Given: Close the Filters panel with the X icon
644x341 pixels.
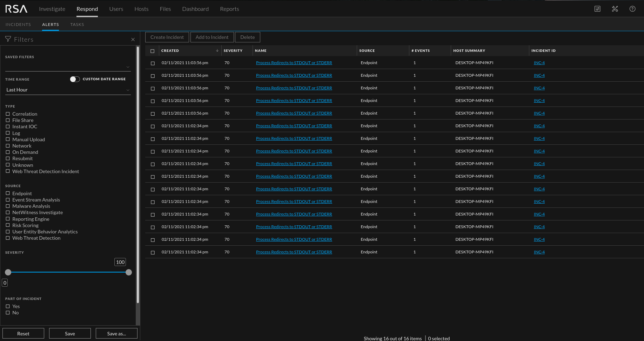Looking at the screenshot, I should 133,40.
